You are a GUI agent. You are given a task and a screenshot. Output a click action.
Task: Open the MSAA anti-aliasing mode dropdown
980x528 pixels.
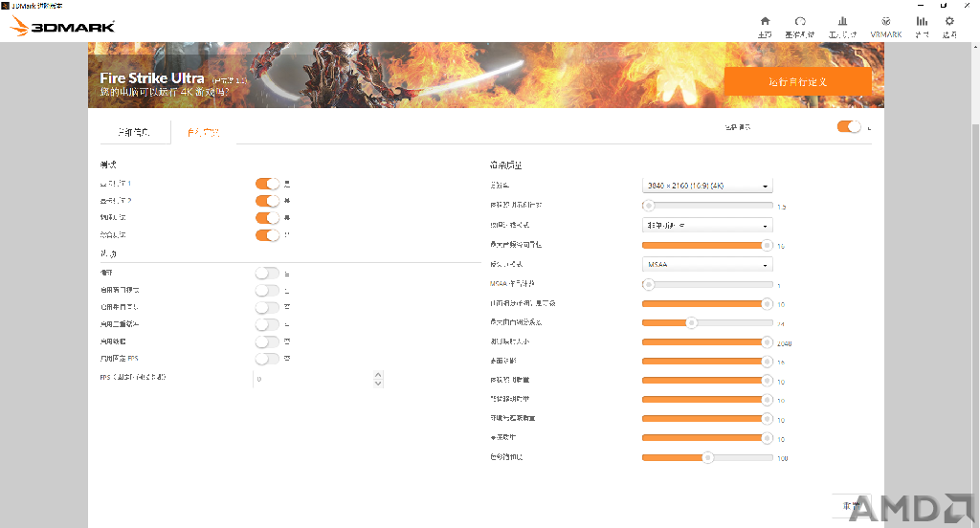(x=707, y=264)
